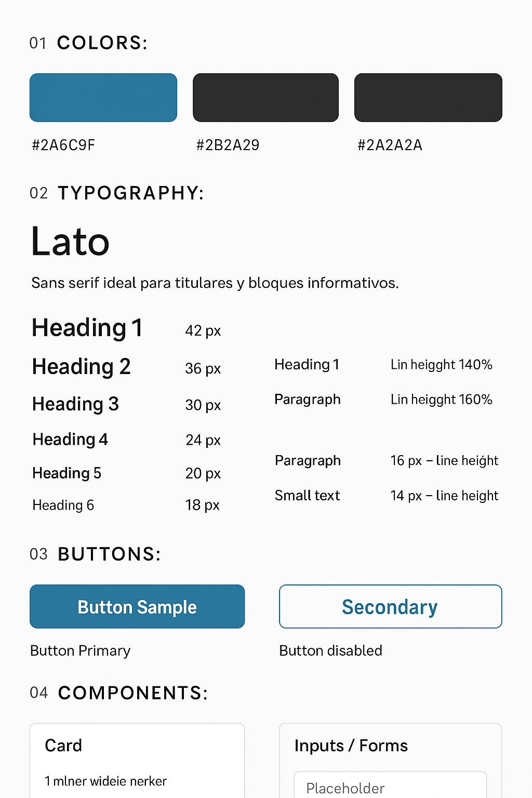Click the Heading 3 sample text
532x798 pixels.
[x=75, y=404]
